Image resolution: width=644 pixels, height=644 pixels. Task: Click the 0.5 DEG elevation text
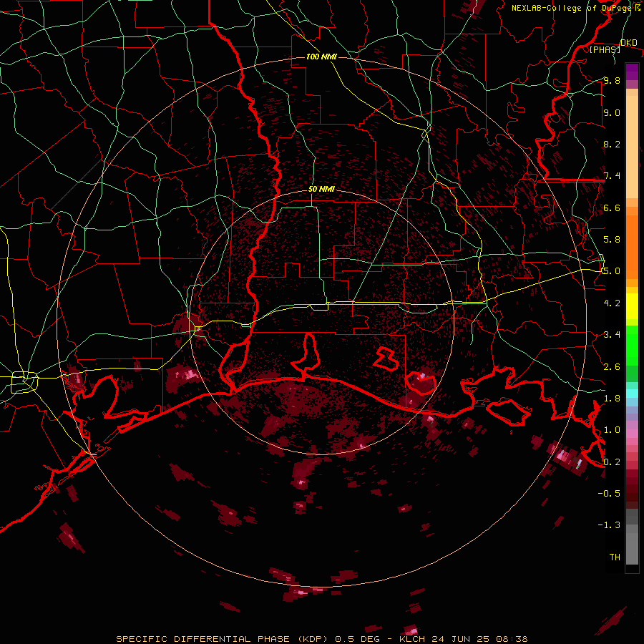(x=357, y=639)
